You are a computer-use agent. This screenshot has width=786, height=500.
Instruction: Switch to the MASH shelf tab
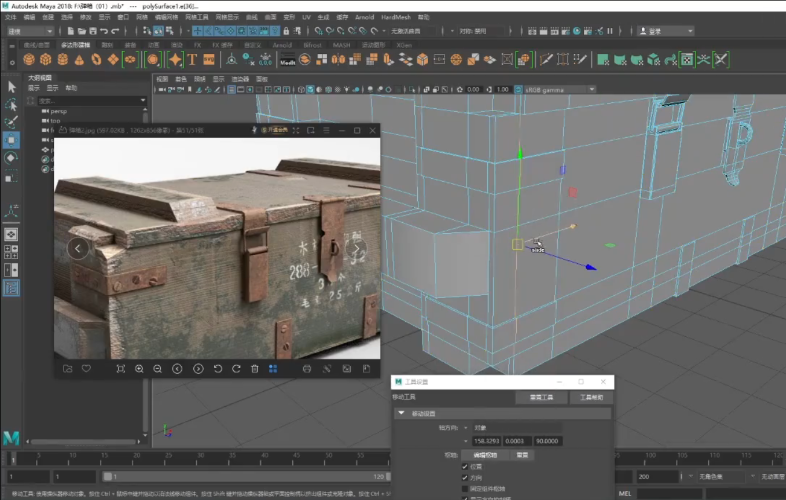tap(342, 45)
